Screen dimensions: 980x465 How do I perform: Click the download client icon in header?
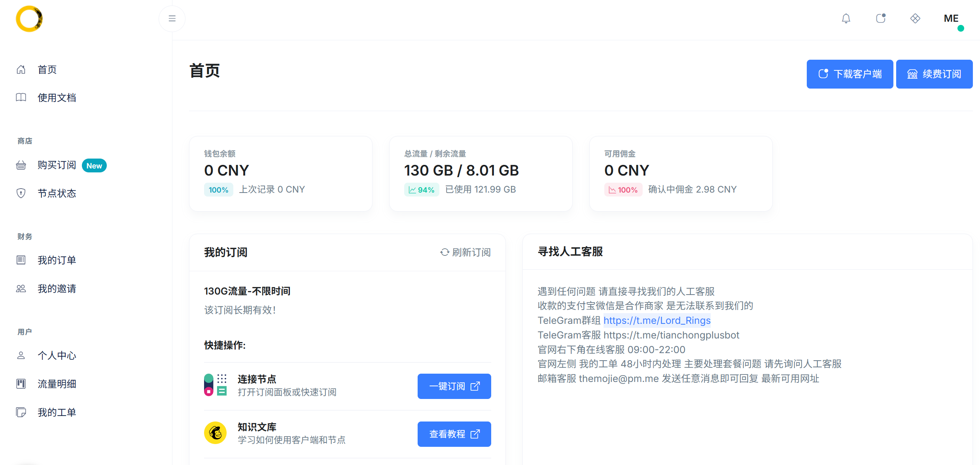(x=880, y=19)
